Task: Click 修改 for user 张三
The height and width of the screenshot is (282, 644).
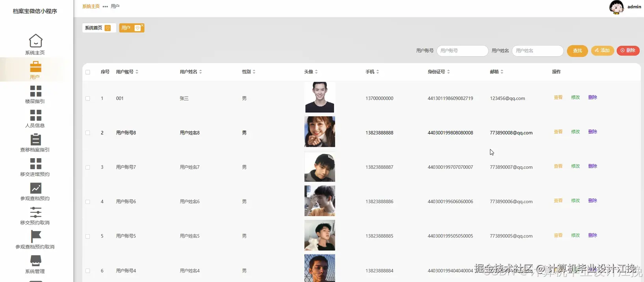Action: tap(575, 97)
